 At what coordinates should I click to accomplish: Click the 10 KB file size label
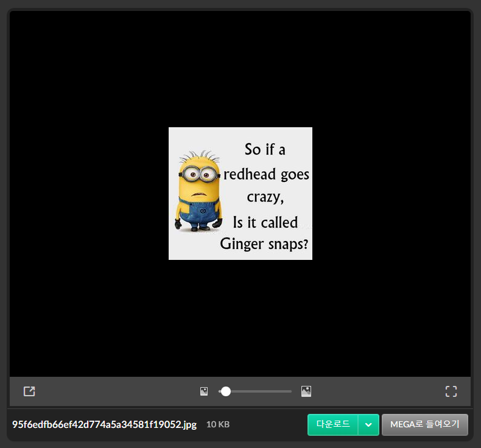pos(218,424)
